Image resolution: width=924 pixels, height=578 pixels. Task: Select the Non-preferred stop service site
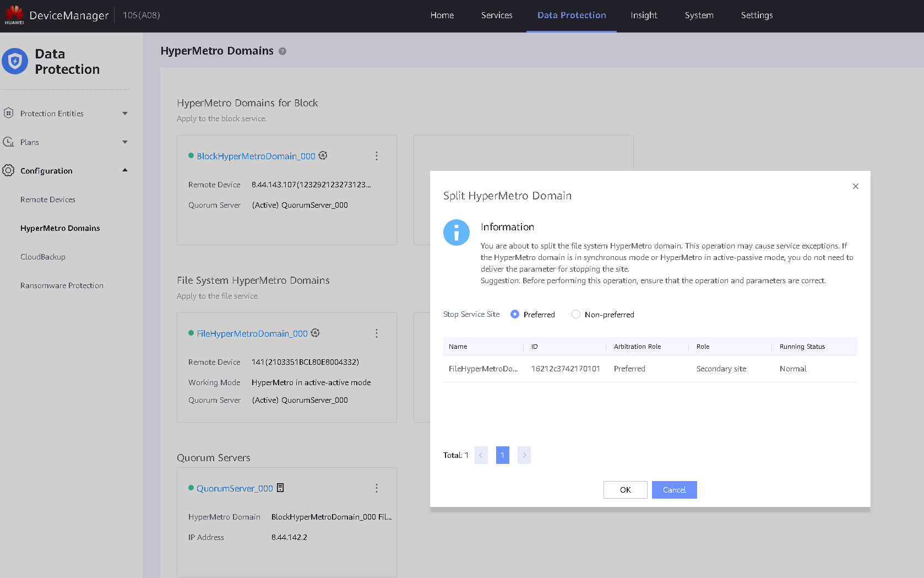[576, 314]
